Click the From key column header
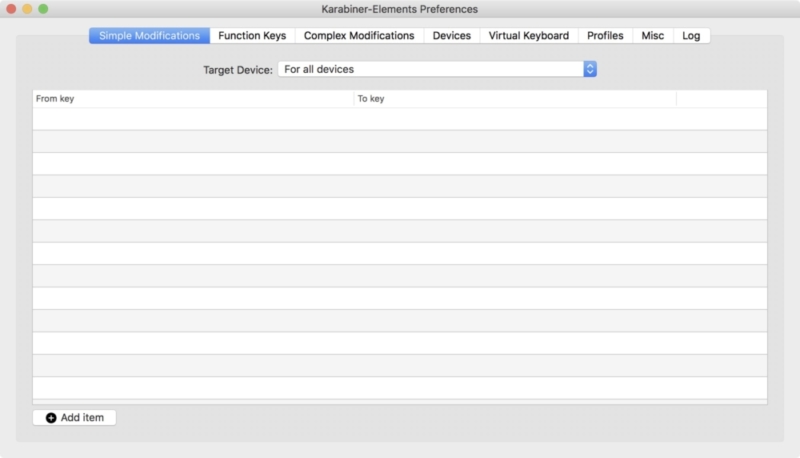The width and height of the screenshot is (800, 458). (193, 98)
